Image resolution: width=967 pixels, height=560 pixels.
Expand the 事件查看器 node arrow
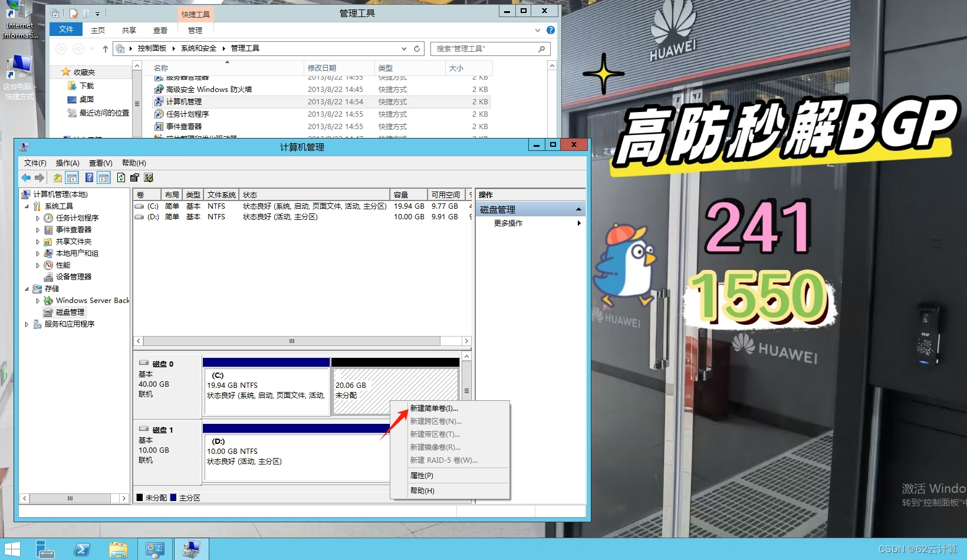point(38,230)
